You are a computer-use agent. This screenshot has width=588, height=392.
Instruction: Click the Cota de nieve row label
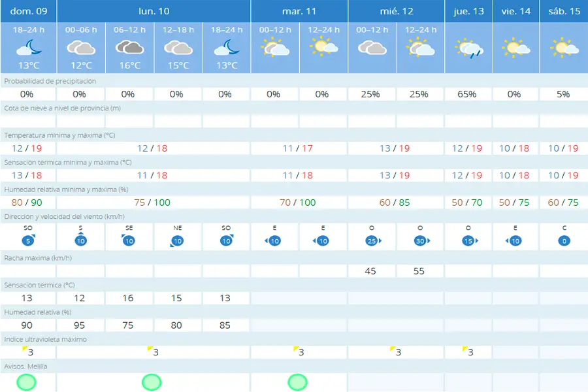[62, 108]
